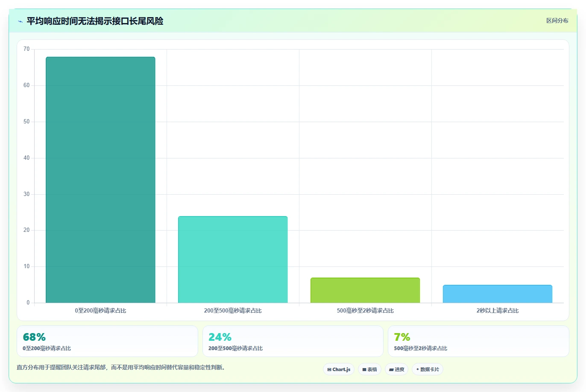Image resolution: width=586 pixels, height=392 pixels.
Task: Click the y-axis value 10
Action: pyautogui.click(x=26, y=266)
